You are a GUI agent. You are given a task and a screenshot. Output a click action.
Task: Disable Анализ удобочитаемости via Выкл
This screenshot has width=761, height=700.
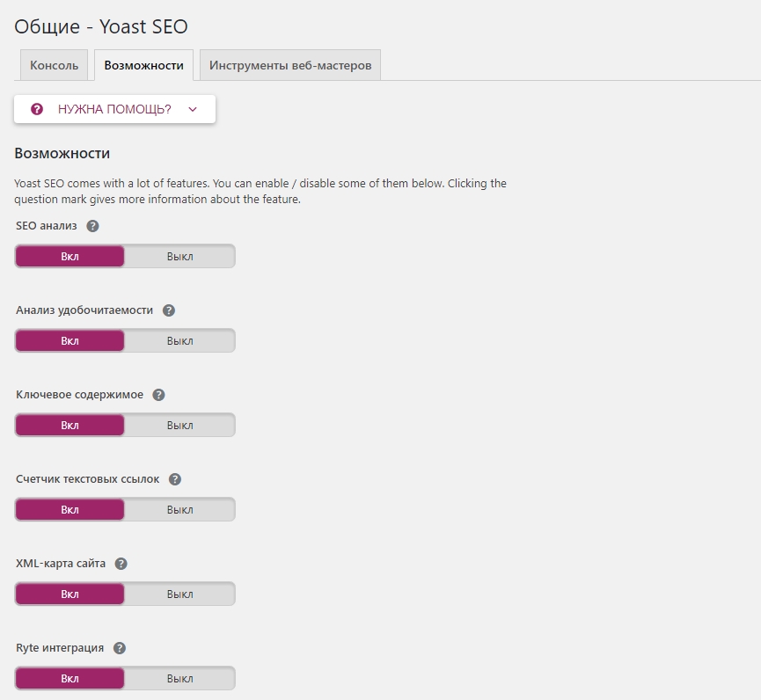(180, 340)
